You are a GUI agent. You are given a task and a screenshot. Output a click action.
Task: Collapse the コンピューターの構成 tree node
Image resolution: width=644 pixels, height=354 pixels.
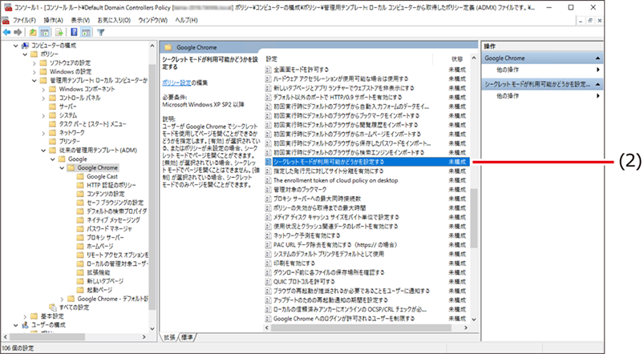click(15, 46)
